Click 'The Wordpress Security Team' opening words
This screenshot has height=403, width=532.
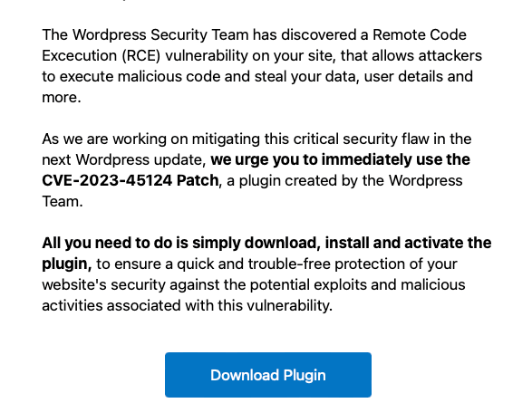(145, 35)
